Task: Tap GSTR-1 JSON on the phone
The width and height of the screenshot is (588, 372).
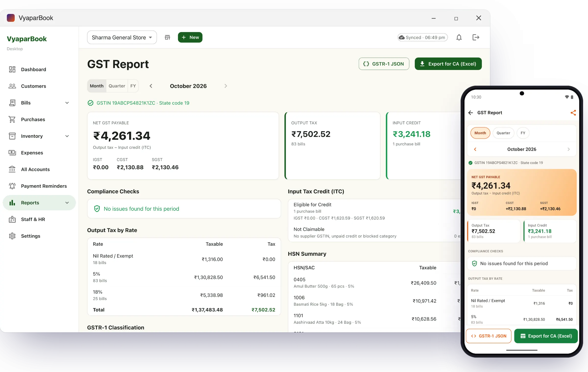Action: [489, 336]
